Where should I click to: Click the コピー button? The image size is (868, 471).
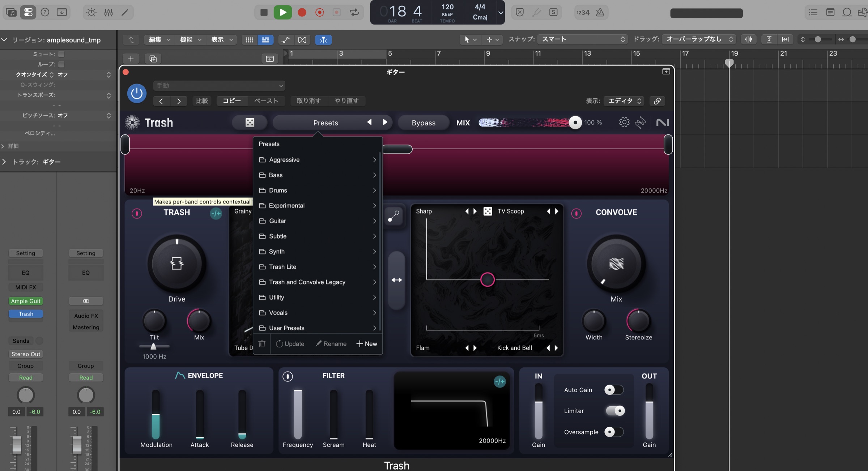(x=231, y=101)
